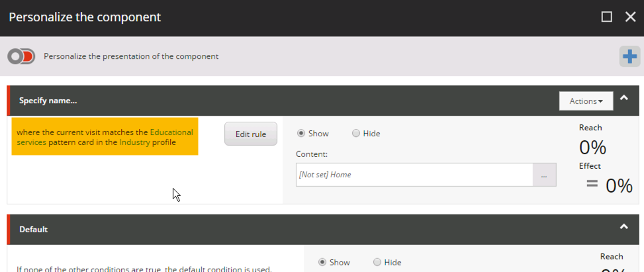Choose Show option for the Default condition
Image resolution: width=644 pixels, height=272 pixels.
pyautogui.click(x=322, y=262)
